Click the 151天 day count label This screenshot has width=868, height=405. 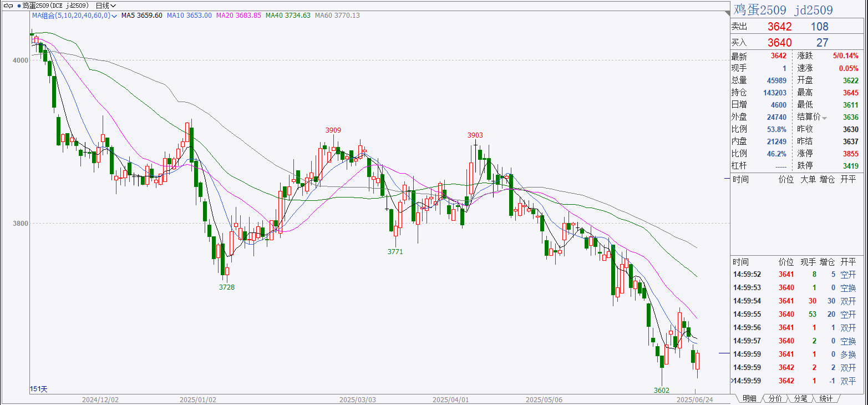tap(39, 389)
